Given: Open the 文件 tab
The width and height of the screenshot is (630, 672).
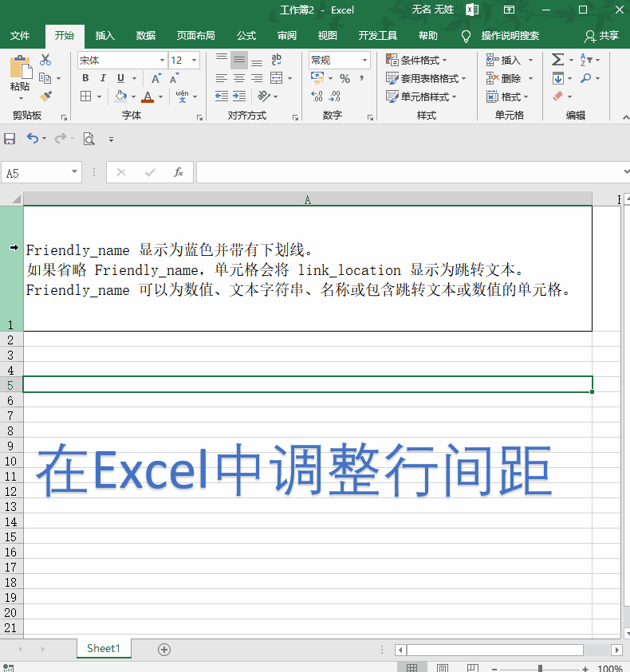Looking at the screenshot, I should [x=20, y=36].
